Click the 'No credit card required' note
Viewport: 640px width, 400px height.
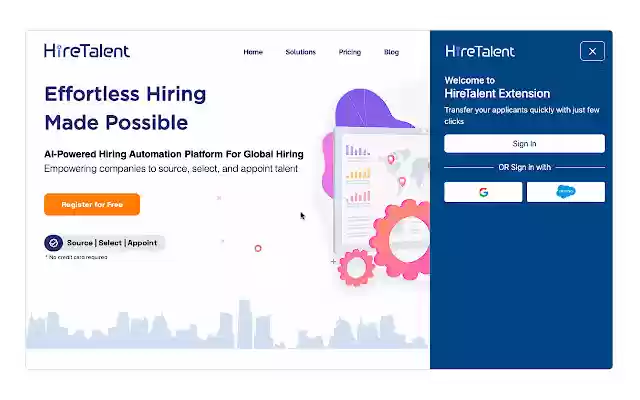pyautogui.click(x=76, y=257)
